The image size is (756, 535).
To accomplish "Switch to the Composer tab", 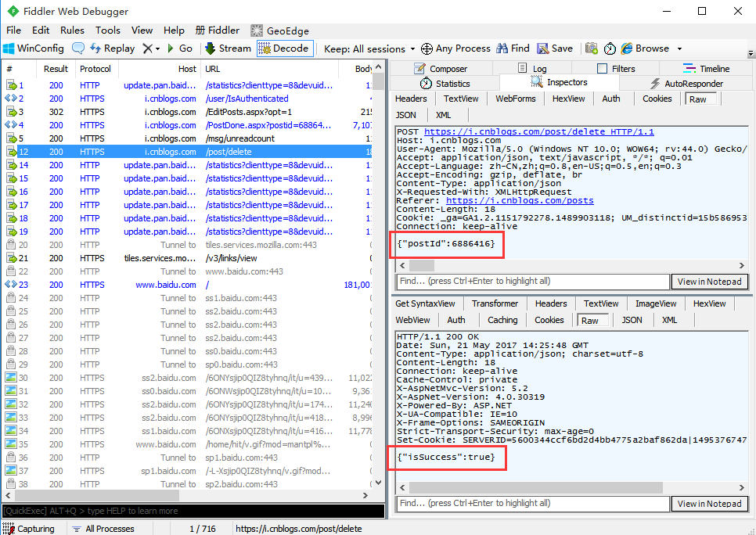I will click(440, 69).
